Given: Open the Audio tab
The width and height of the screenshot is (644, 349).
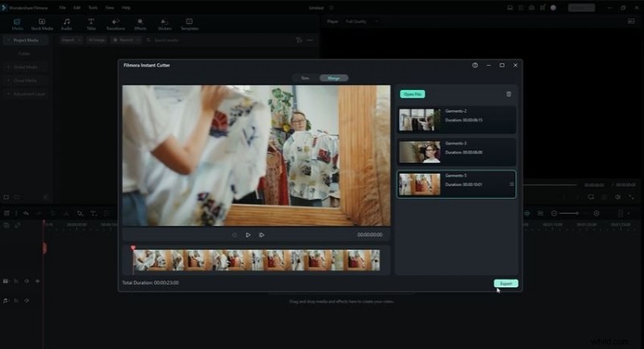Looking at the screenshot, I should pos(67,25).
